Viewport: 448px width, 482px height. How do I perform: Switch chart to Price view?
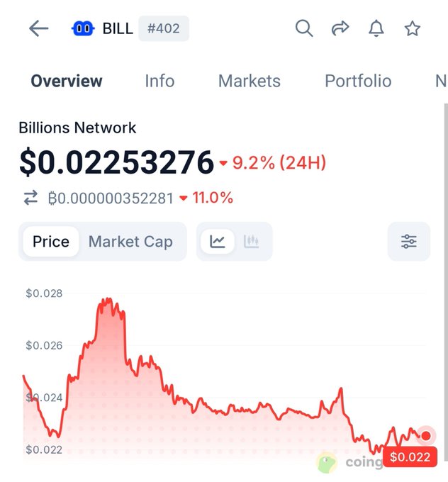tap(51, 241)
